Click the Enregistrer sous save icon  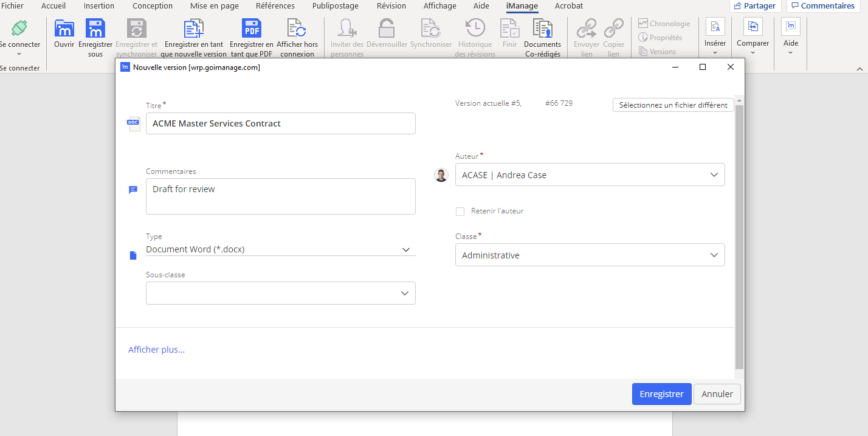[x=95, y=29]
